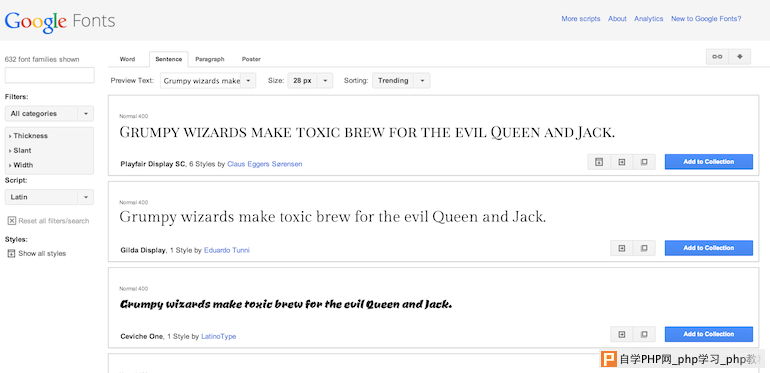Click quick-use plus box icon for Playfair Display SC
770x373 pixels.
(622, 162)
